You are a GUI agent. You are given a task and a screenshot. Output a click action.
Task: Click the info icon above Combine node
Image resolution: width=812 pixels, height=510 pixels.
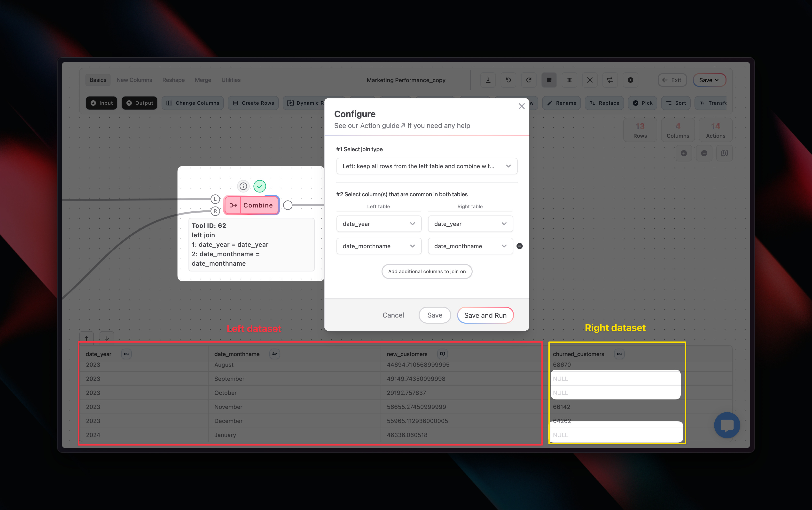[243, 186]
